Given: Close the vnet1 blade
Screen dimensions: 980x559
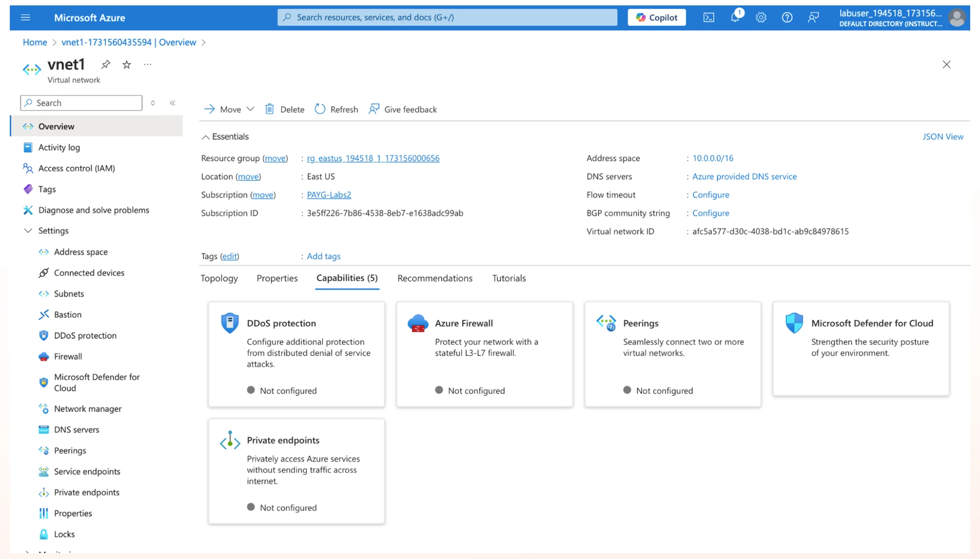Looking at the screenshot, I should (x=946, y=64).
